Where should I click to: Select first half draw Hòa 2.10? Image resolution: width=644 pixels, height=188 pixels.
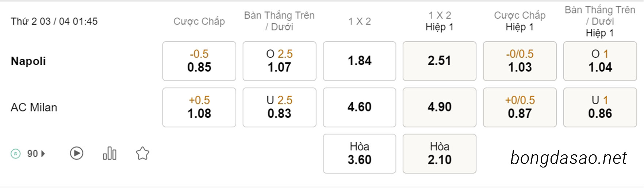click(x=440, y=154)
